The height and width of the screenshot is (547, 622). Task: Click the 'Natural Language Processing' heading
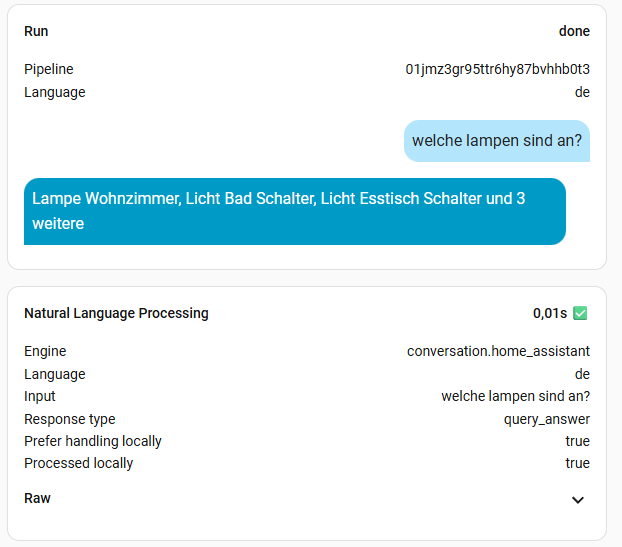pyautogui.click(x=116, y=313)
